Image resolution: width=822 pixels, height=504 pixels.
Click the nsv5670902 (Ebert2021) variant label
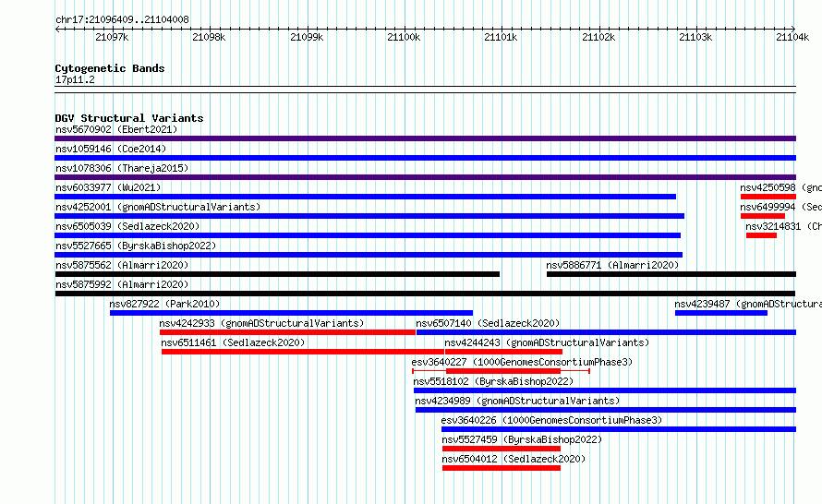click(116, 129)
